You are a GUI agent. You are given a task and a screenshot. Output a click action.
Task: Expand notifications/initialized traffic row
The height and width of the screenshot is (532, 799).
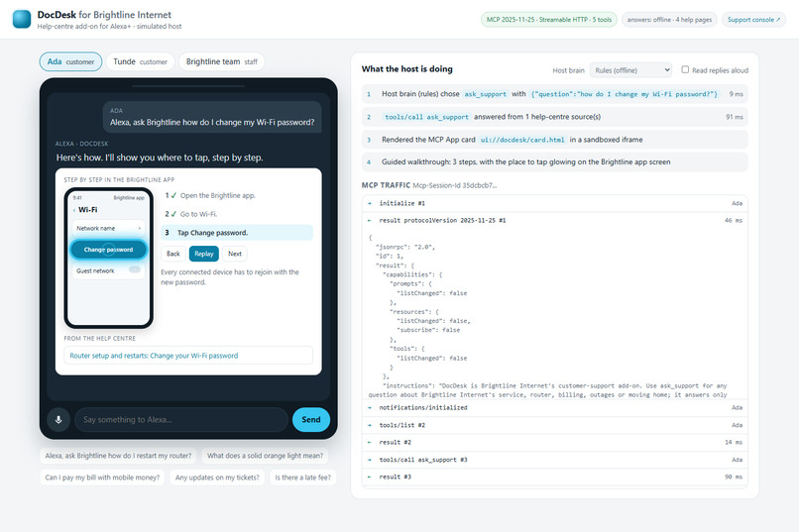coord(555,408)
